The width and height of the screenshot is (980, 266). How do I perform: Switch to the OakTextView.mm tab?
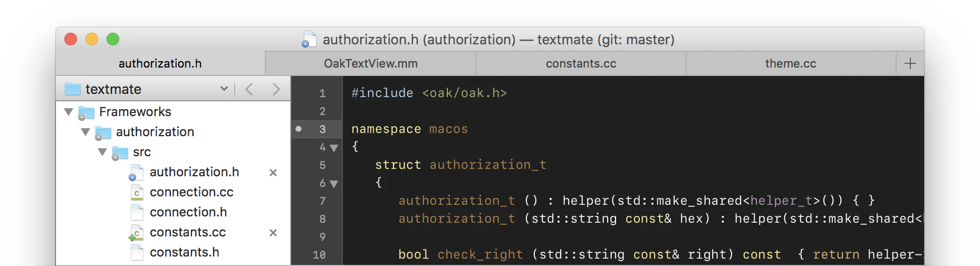pos(370,64)
